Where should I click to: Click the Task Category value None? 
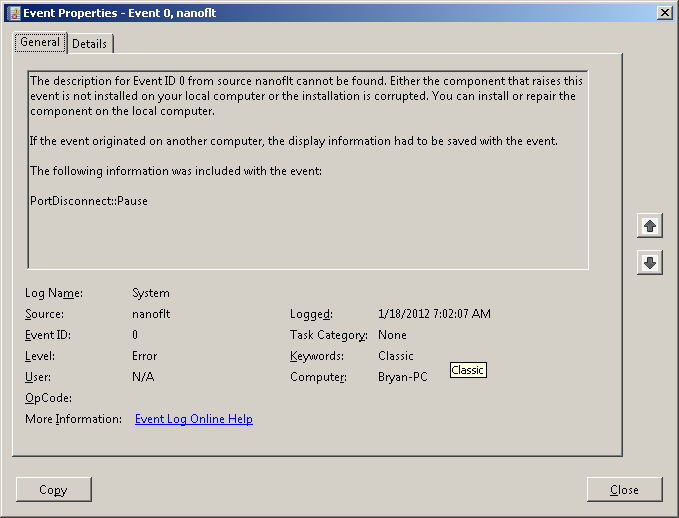coord(393,335)
